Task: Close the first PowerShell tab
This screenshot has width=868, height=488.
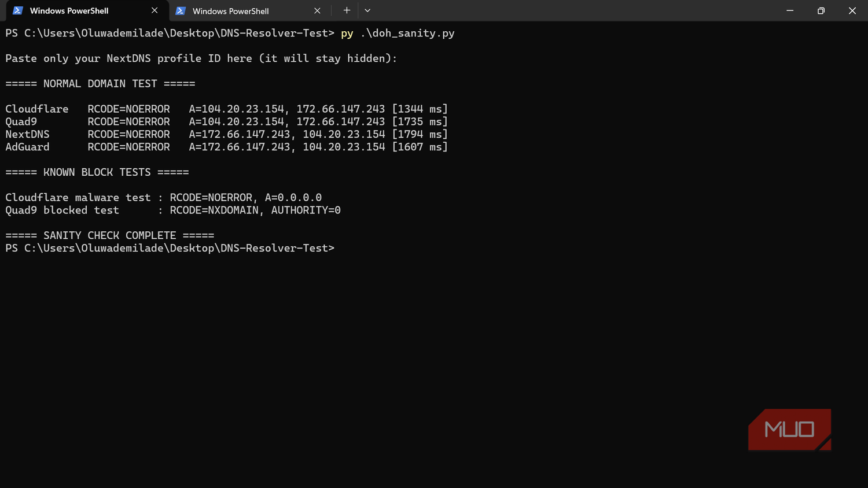Action: (x=155, y=10)
